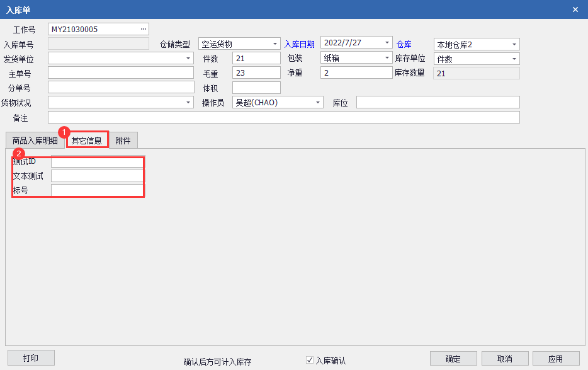Viewport: 588px width, 370px height.
Task: Open the 发货单位 dropdown
Action: (188, 58)
